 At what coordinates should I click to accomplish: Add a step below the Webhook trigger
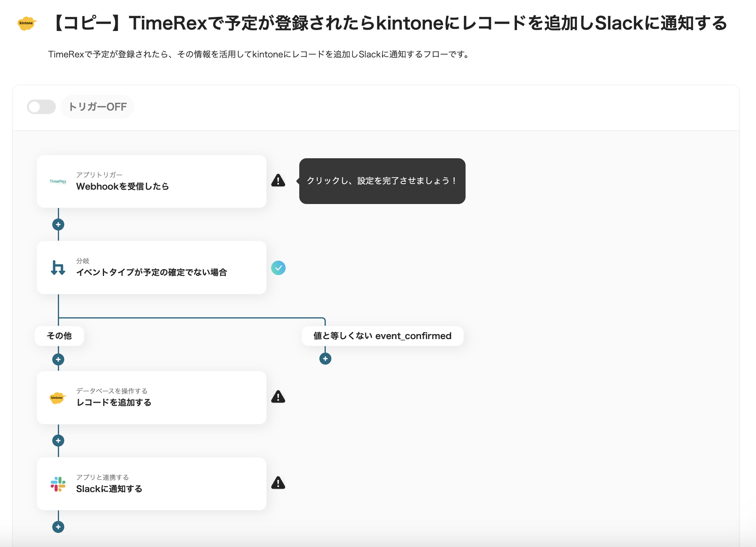click(x=58, y=225)
